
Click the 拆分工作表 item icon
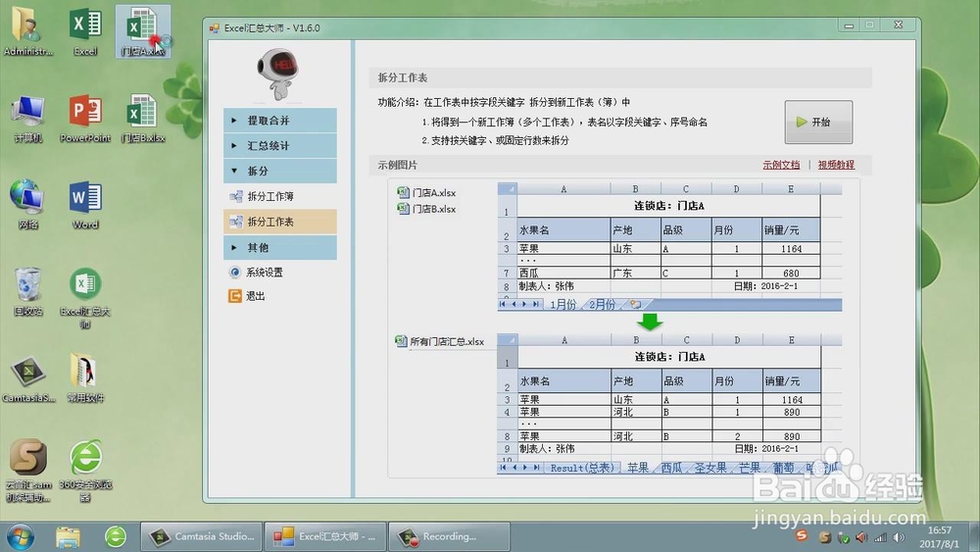(x=235, y=222)
